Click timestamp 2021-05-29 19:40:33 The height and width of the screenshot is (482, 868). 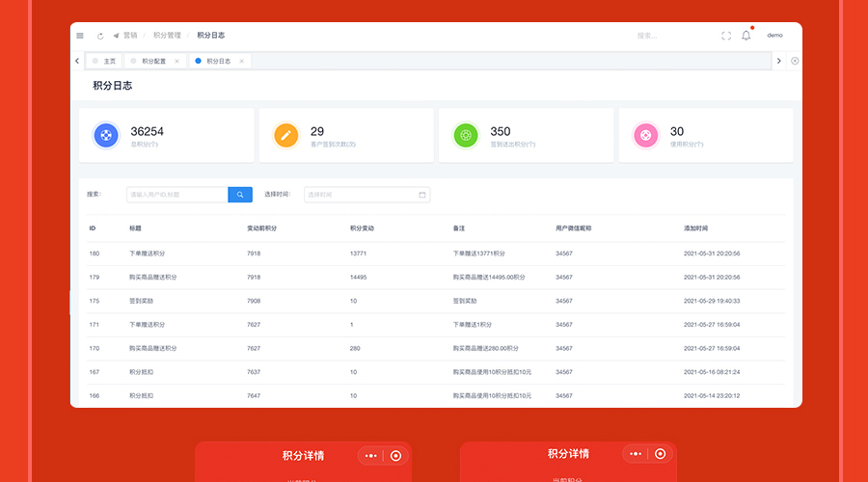point(712,301)
